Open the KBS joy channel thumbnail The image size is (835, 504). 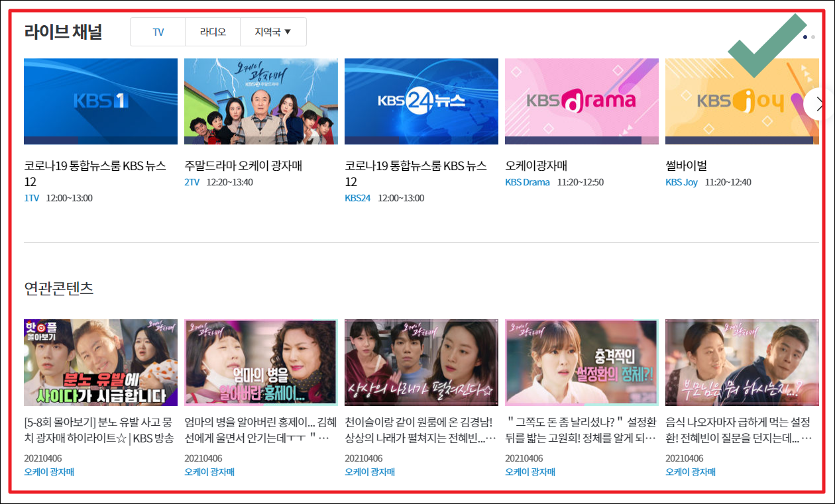point(742,101)
